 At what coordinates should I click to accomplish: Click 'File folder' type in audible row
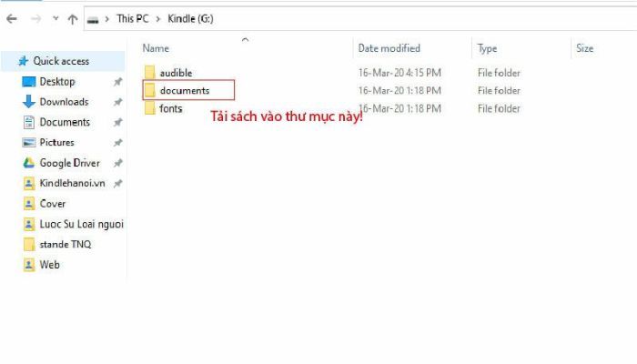pyautogui.click(x=499, y=73)
